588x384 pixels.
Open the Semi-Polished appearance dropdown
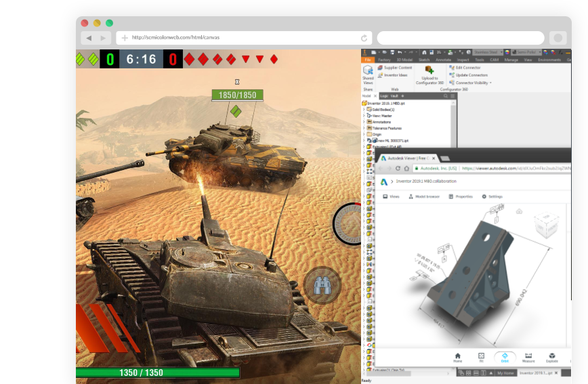(527, 52)
